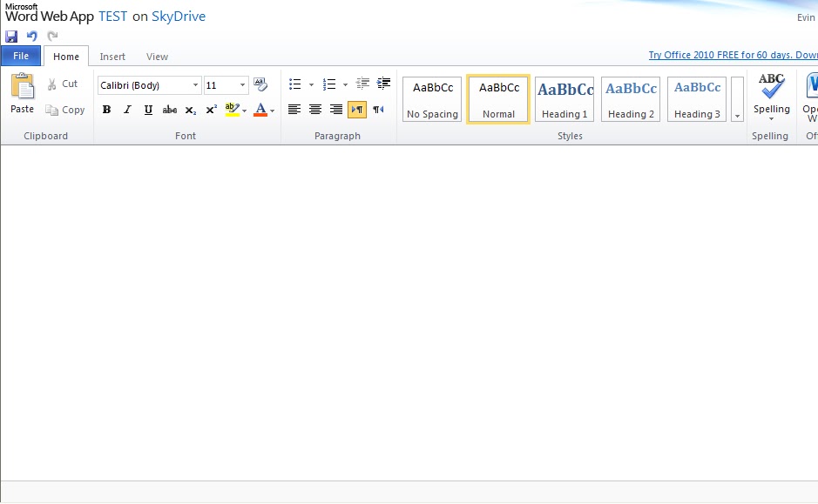This screenshot has height=504, width=818.
Task: Apply the Heading 3 style
Action: tap(697, 99)
